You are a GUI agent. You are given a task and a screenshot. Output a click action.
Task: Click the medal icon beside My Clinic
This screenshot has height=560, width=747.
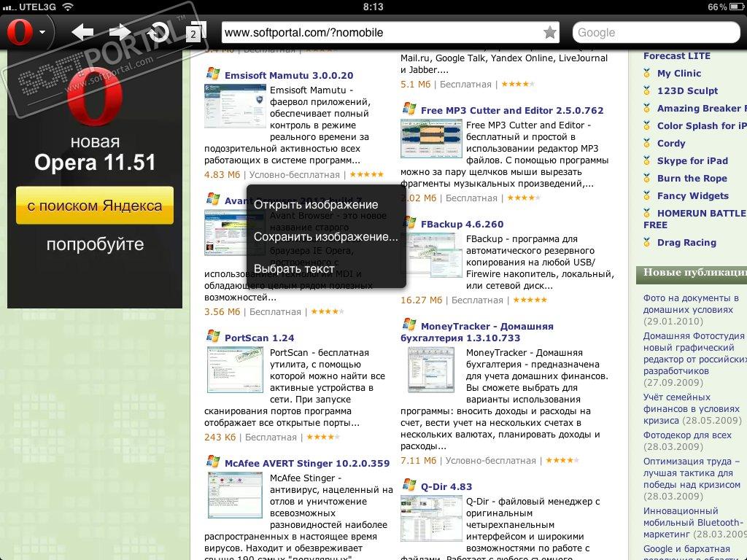point(646,74)
